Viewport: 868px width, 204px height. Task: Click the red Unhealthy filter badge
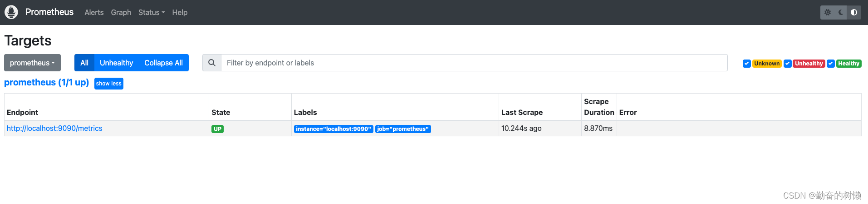809,64
